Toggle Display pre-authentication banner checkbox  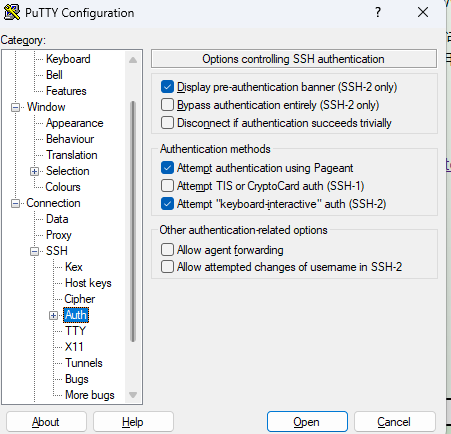click(167, 87)
